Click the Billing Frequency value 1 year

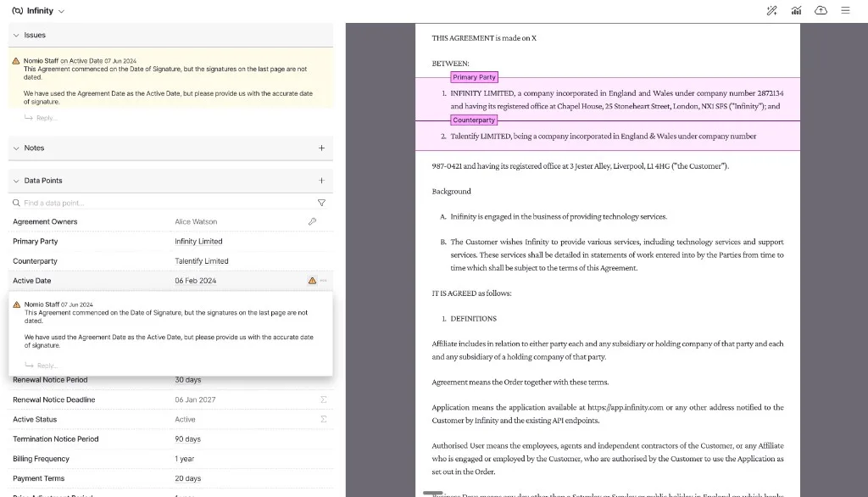coord(184,459)
